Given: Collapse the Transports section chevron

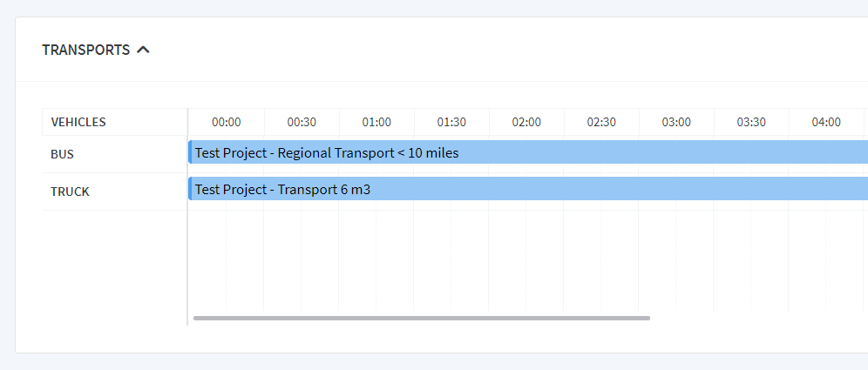Looking at the screenshot, I should pyautogui.click(x=144, y=50).
